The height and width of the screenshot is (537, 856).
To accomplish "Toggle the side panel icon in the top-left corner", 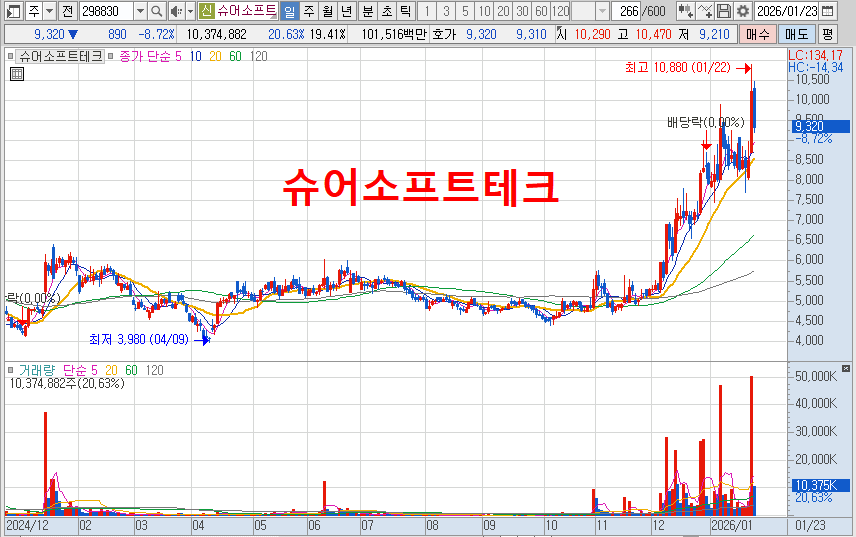I will coord(14,11).
